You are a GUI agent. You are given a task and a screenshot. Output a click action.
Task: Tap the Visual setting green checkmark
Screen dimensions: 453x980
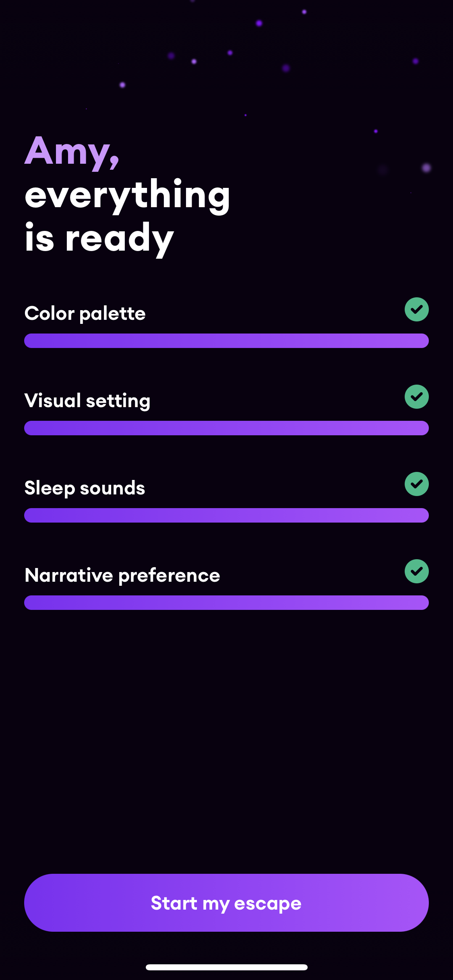(416, 397)
